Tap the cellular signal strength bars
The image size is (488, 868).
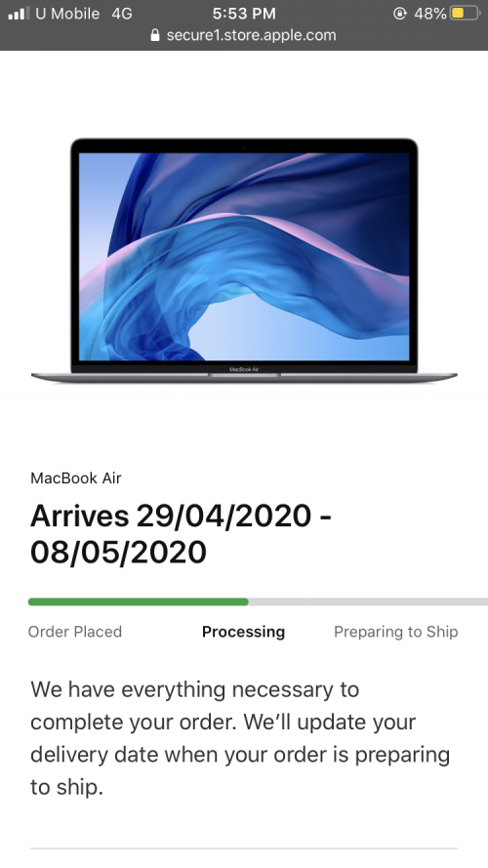pos(19,14)
